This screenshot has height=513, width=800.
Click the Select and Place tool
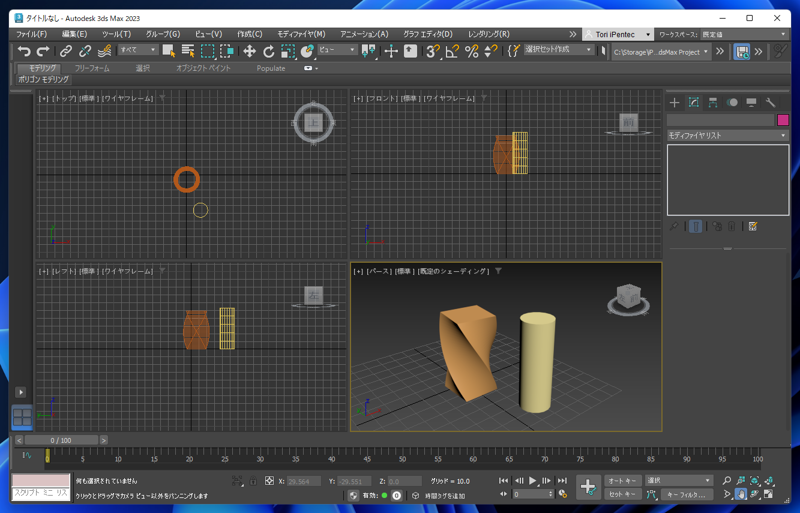307,51
